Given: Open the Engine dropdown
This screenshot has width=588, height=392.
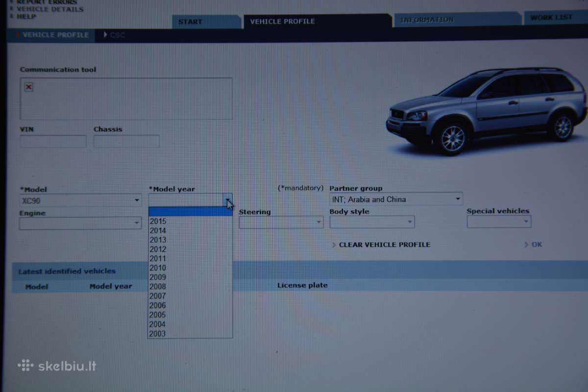Looking at the screenshot, I should [x=80, y=223].
